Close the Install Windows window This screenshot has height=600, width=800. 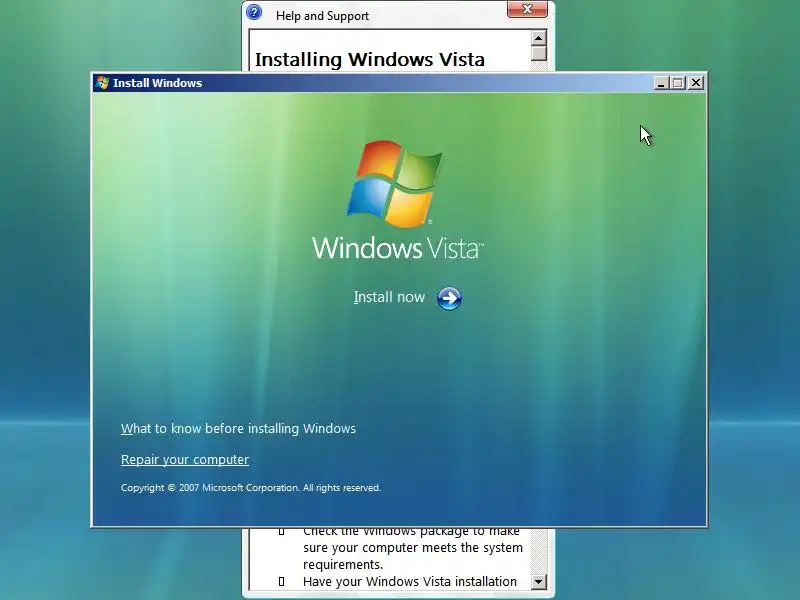coord(695,83)
